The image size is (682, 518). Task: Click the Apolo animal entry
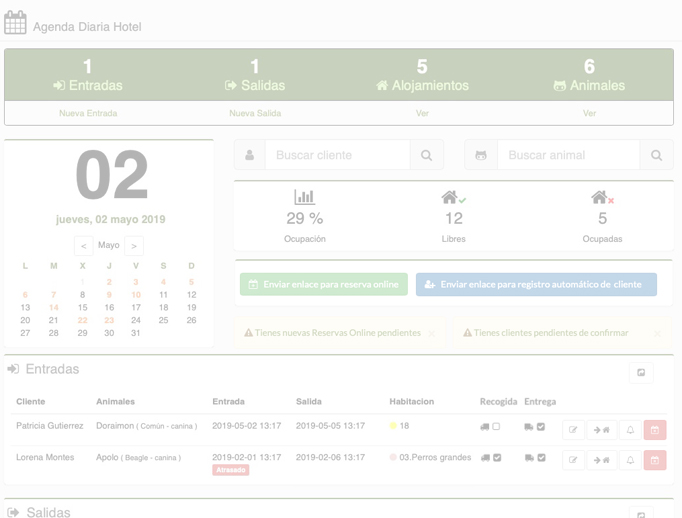pos(138,457)
